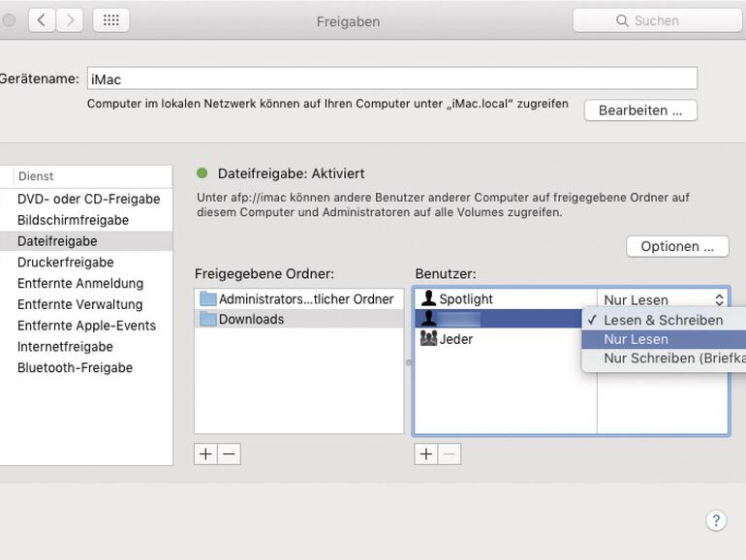Screen dimensions: 746x560
Task: Click the Suchen search field
Action: tap(659, 20)
